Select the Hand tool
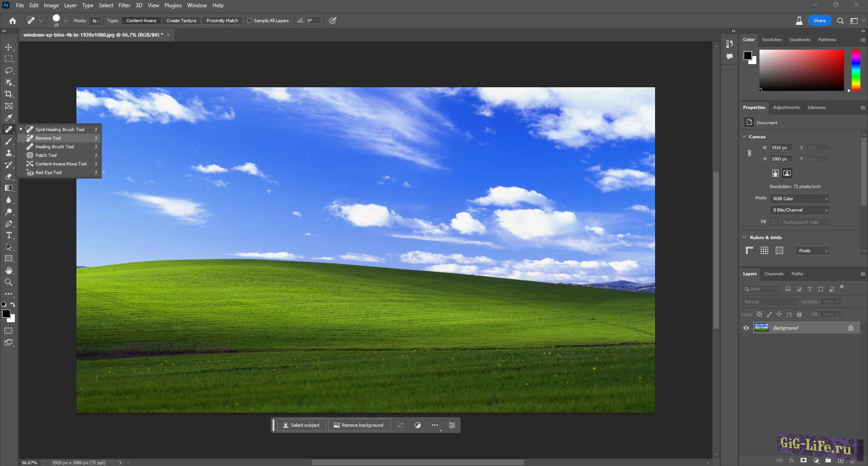 coord(9,271)
